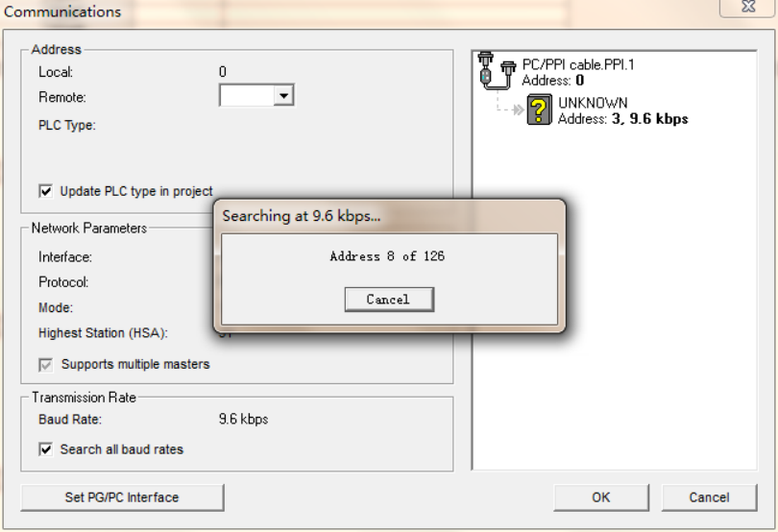The height and width of the screenshot is (532, 778).
Task: Open the Remote address dropdown arrow
Action: point(283,95)
